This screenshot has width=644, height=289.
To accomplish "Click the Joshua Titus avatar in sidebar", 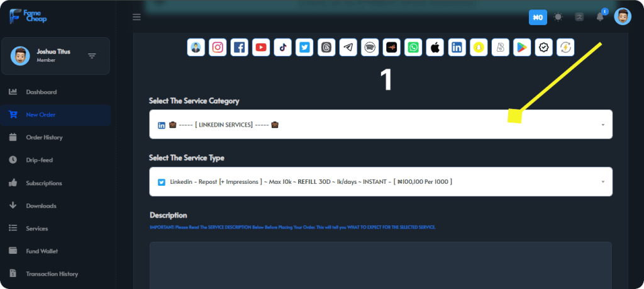I will [20, 56].
